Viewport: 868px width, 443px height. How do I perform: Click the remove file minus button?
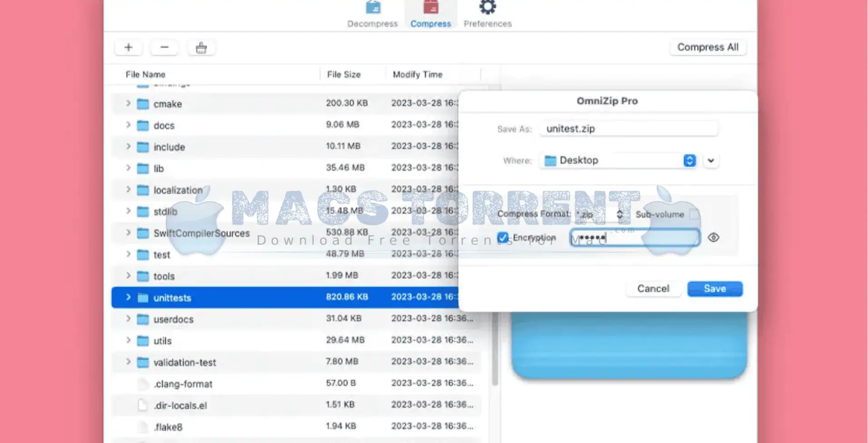tap(164, 47)
